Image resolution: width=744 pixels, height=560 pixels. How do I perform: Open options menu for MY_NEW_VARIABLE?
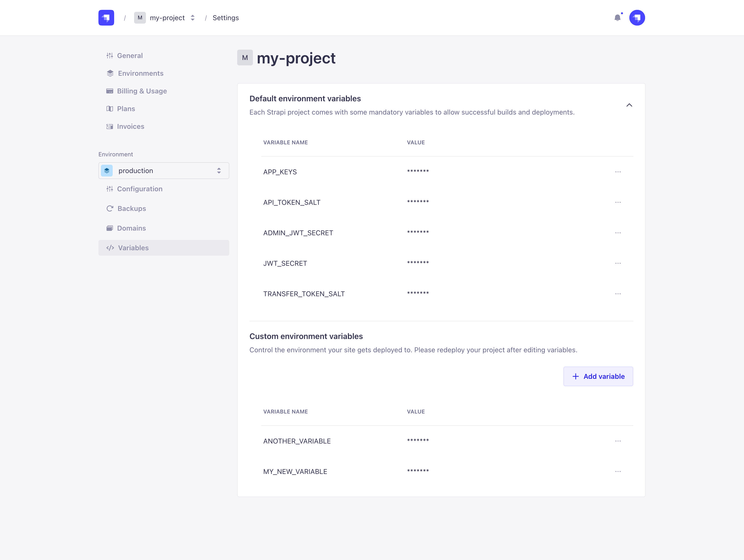click(x=618, y=471)
